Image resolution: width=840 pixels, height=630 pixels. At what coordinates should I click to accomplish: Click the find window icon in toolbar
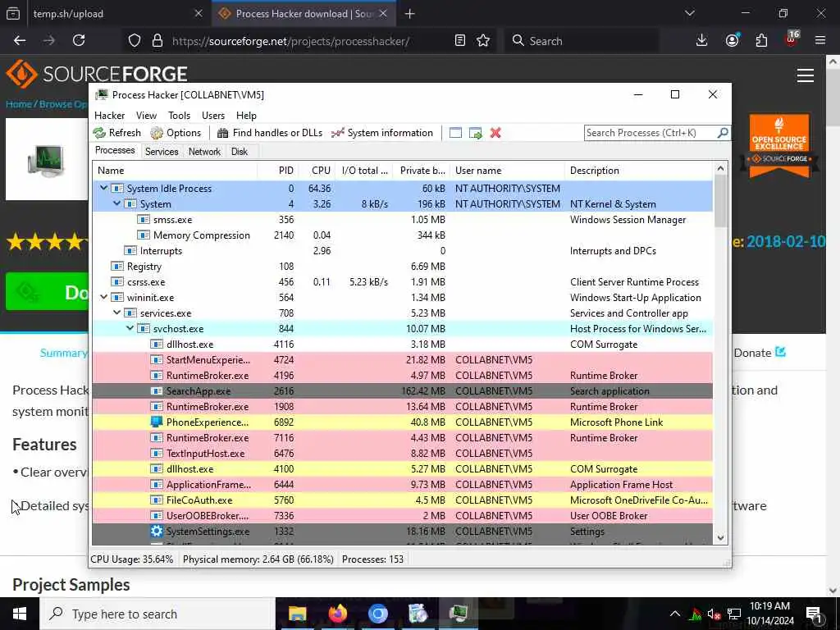coord(455,133)
